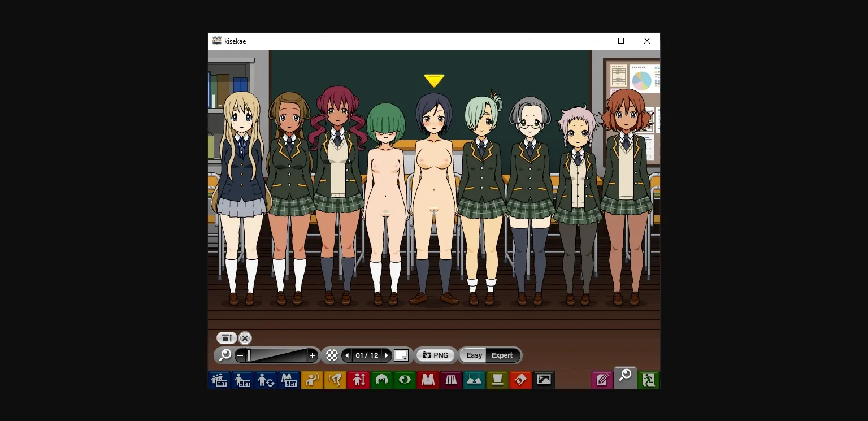Open the hair styling tool
The image size is (868, 421).
[x=381, y=380]
